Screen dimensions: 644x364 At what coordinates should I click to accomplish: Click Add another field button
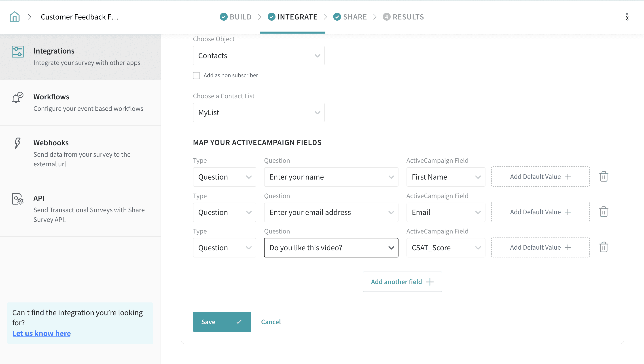(x=402, y=282)
